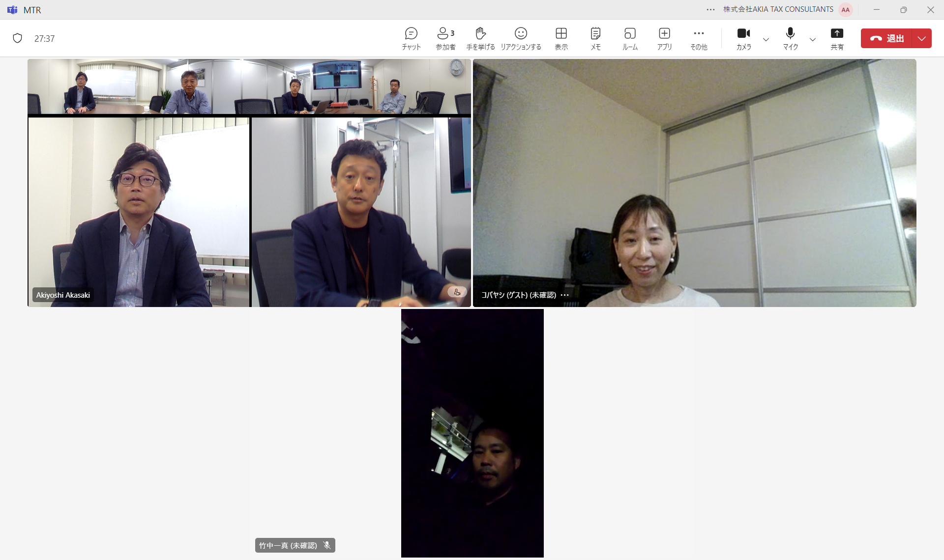
Task: Show the participants (参加者) list
Action: coord(445,39)
